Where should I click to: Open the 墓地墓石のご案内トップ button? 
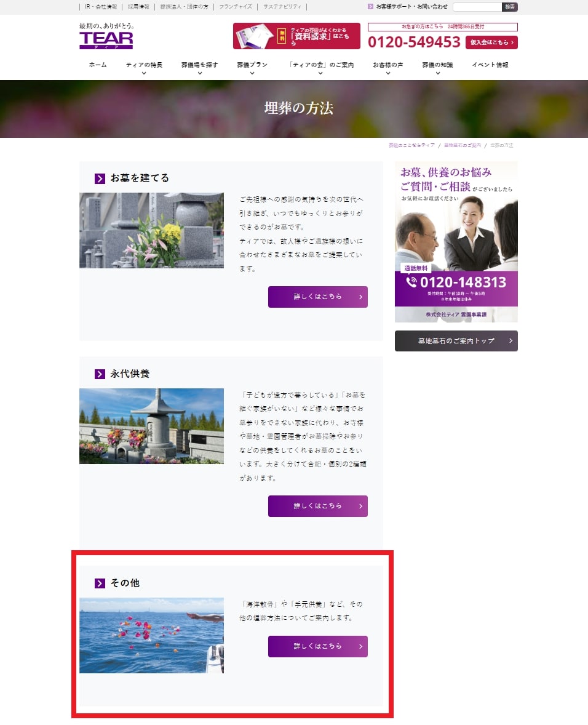pyautogui.click(x=456, y=341)
